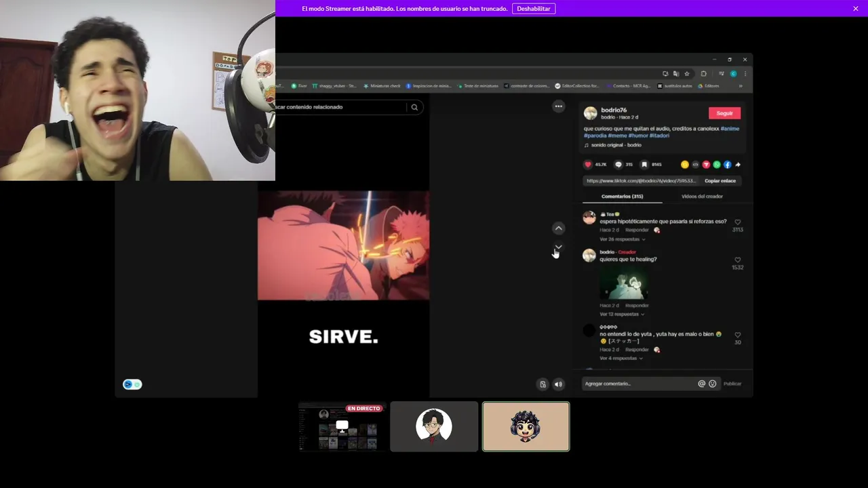Go to previous video with up arrow

pos(558,228)
